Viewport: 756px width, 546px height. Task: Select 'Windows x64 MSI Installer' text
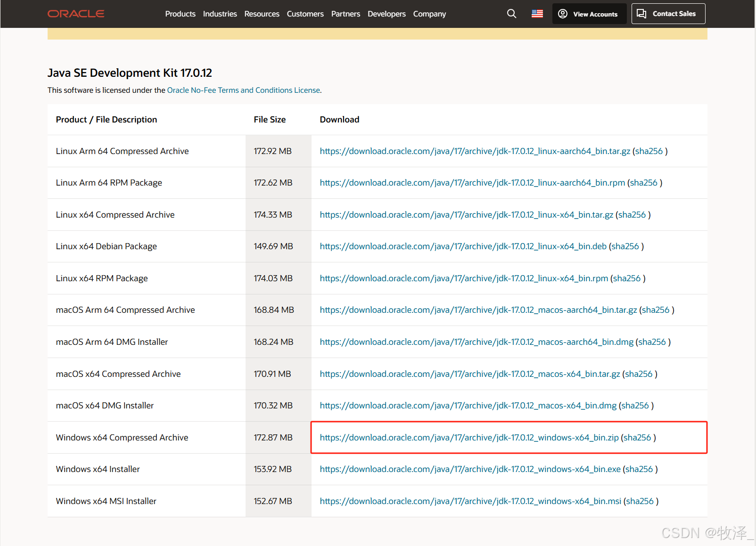pos(106,501)
